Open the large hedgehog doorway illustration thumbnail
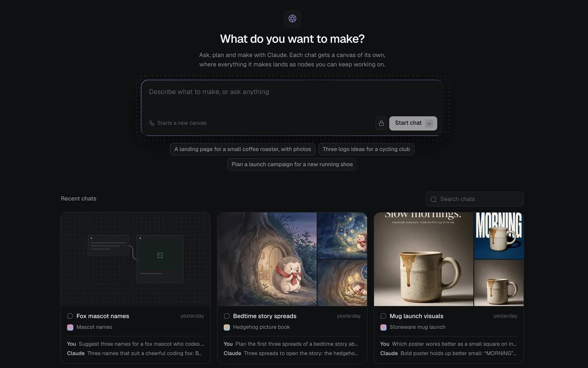The height and width of the screenshot is (368, 588). [x=267, y=259]
